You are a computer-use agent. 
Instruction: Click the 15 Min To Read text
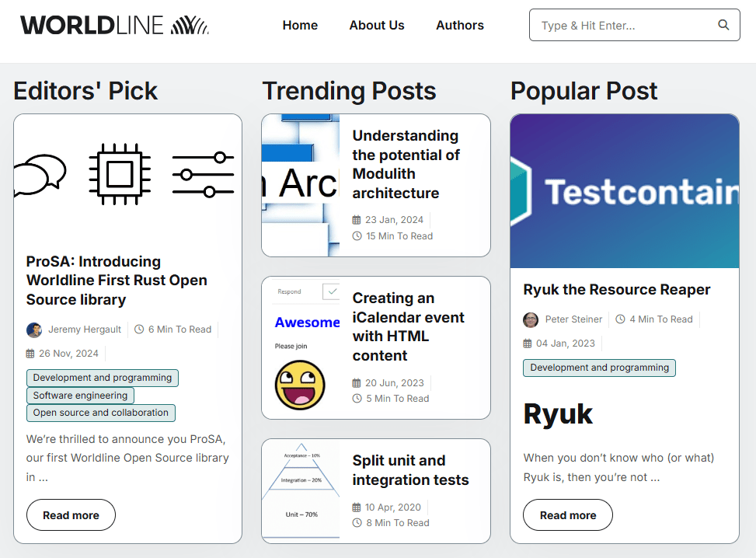tap(399, 236)
